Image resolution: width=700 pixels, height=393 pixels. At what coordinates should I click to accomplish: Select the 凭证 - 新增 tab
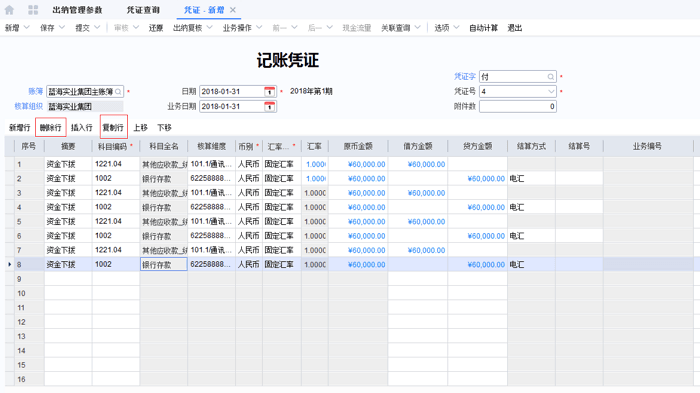click(204, 9)
